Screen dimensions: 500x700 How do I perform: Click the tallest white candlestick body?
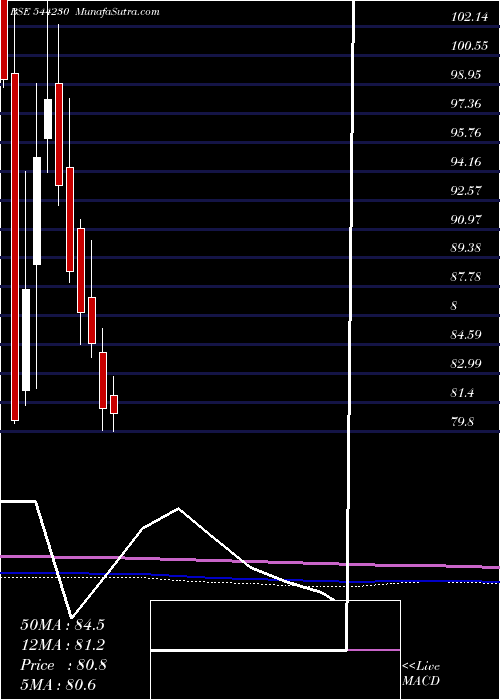coord(37,211)
